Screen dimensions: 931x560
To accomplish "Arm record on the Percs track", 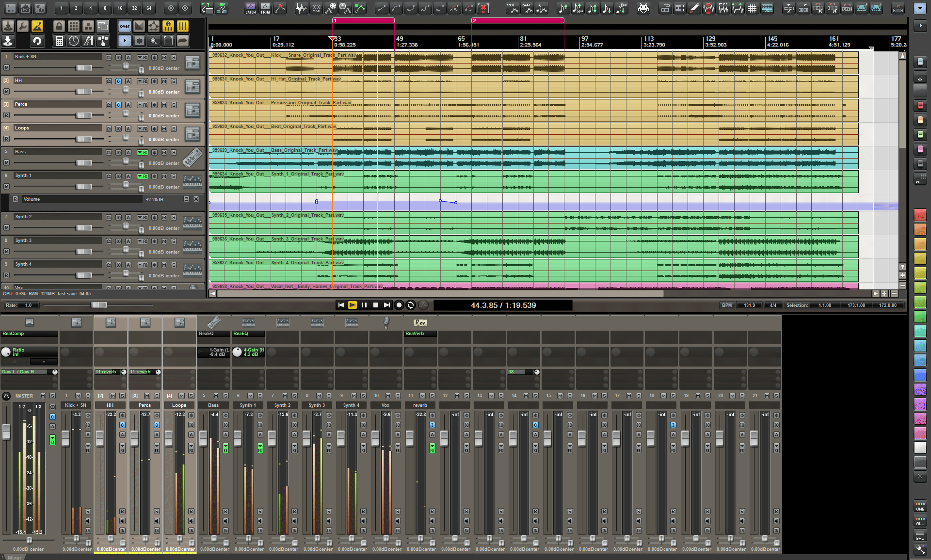I will tap(6, 115).
